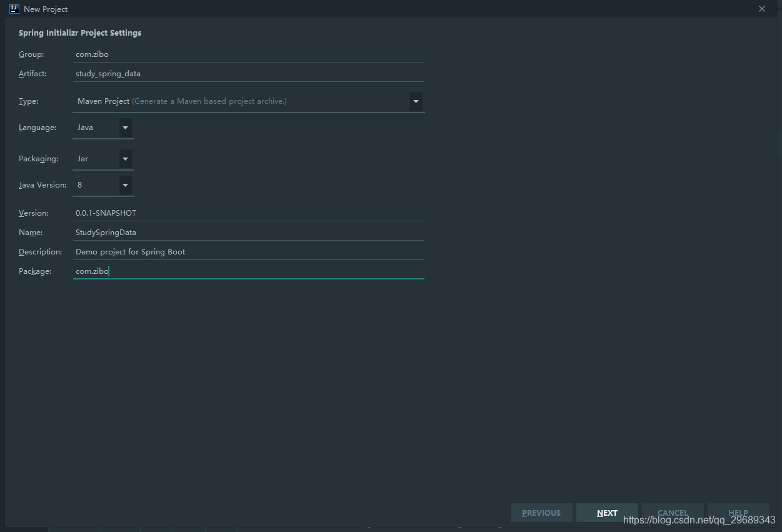The height and width of the screenshot is (532, 782).
Task: Click into the Package field
Action: tap(248, 271)
